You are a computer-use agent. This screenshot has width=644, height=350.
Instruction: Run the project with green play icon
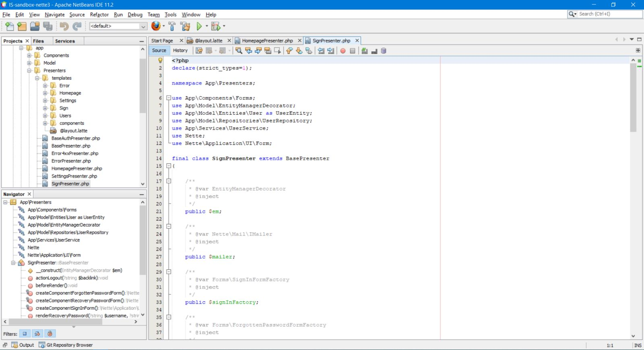point(199,26)
